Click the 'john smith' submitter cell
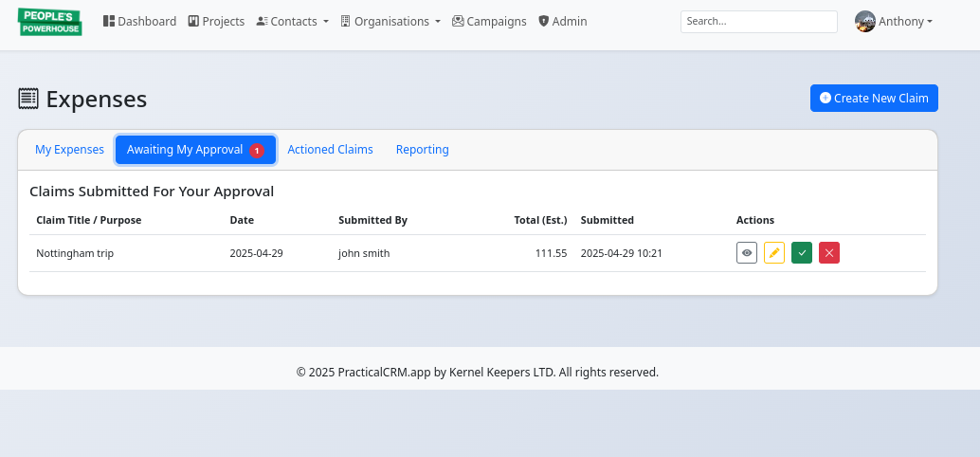 364,253
